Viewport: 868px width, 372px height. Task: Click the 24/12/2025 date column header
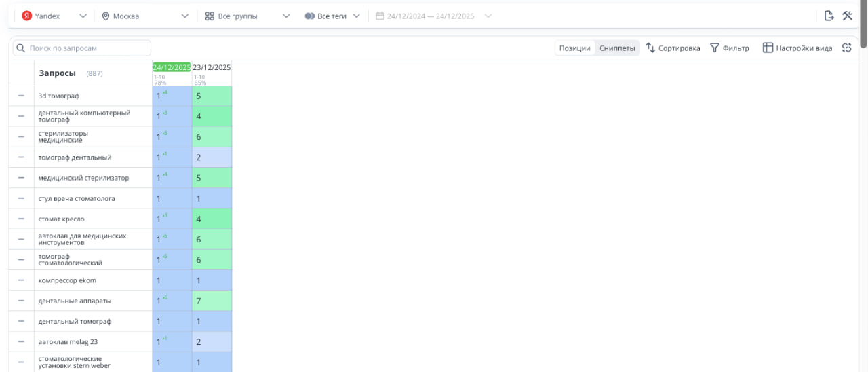[x=172, y=67]
